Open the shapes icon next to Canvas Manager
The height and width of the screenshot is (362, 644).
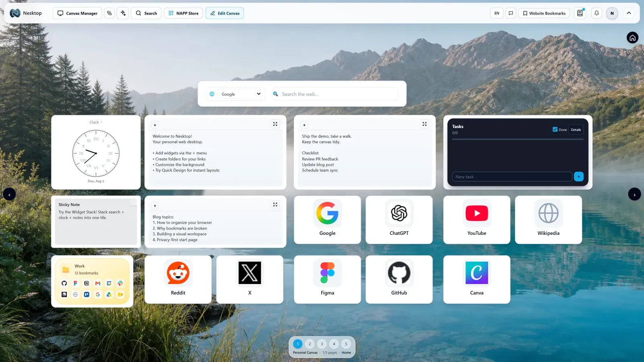[109, 13]
